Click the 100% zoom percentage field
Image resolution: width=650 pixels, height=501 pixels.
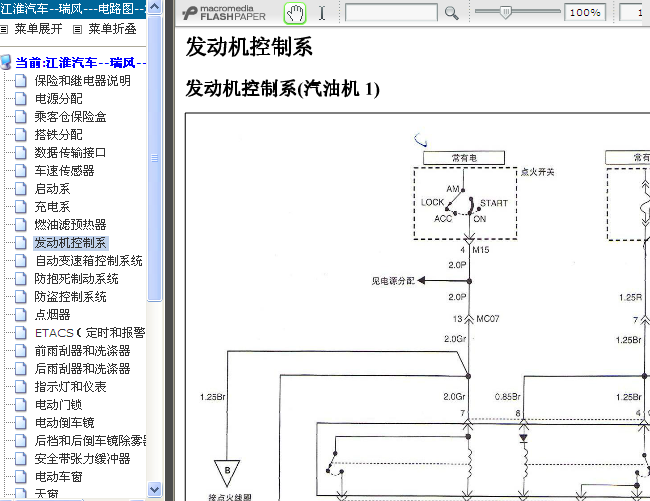click(584, 13)
